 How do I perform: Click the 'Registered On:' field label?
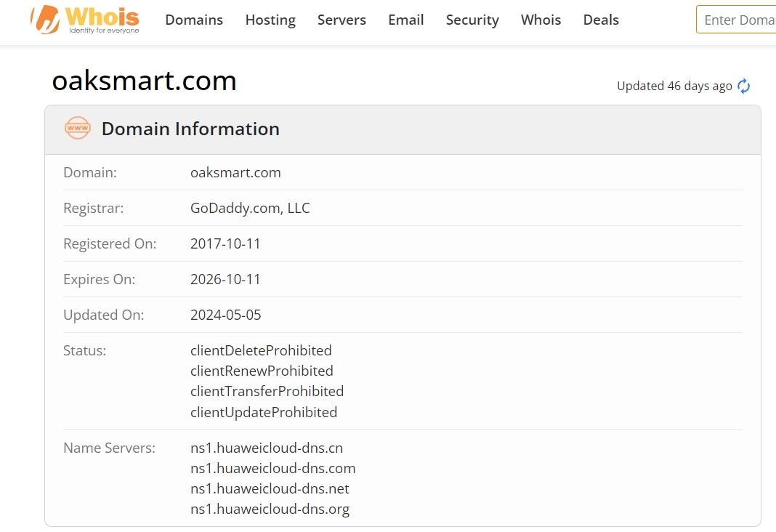click(x=110, y=244)
